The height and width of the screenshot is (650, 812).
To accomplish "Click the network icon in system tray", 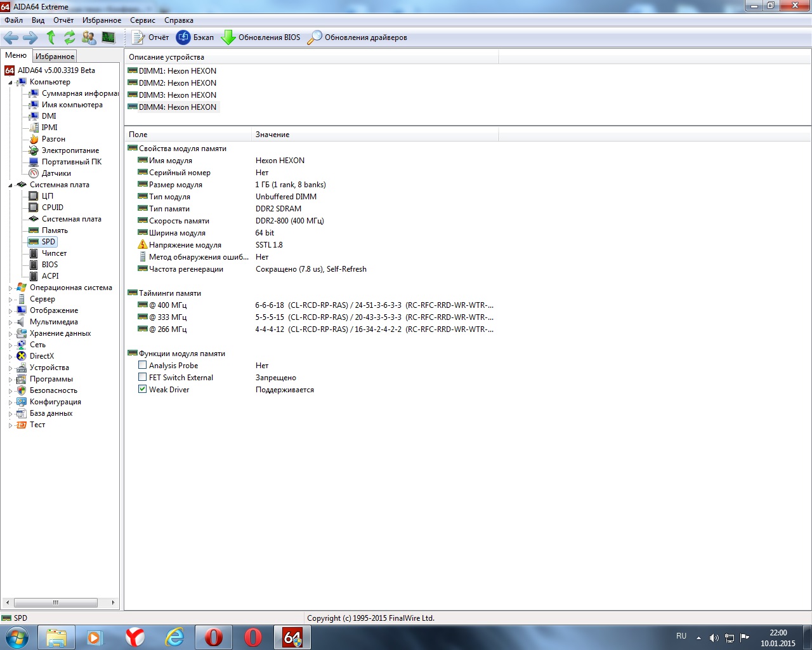I will (x=730, y=637).
